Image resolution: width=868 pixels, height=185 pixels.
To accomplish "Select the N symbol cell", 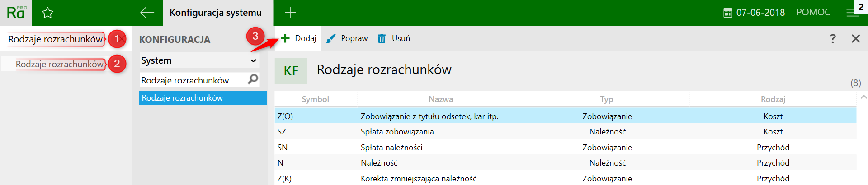I will click(280, 163).
